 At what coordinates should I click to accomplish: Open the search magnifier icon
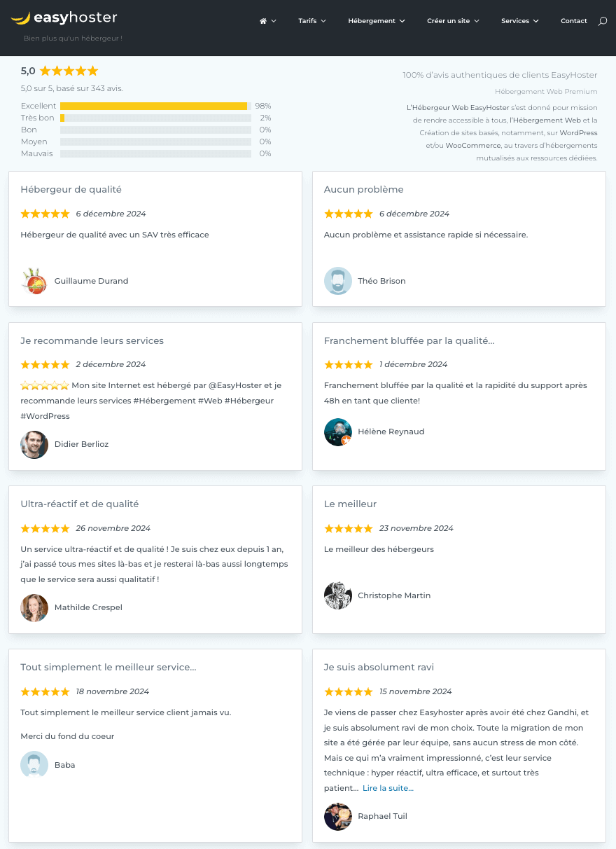[603, 22]
